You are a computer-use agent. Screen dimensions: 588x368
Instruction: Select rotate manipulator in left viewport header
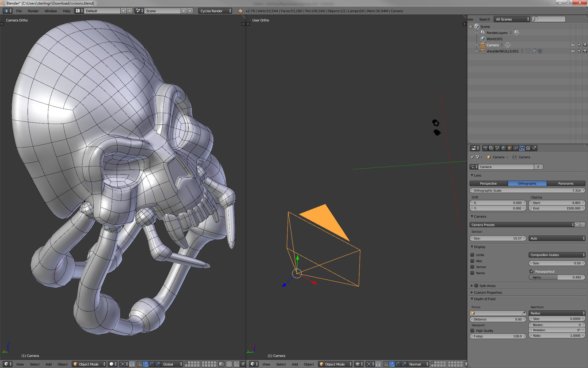tap(152, 364)
